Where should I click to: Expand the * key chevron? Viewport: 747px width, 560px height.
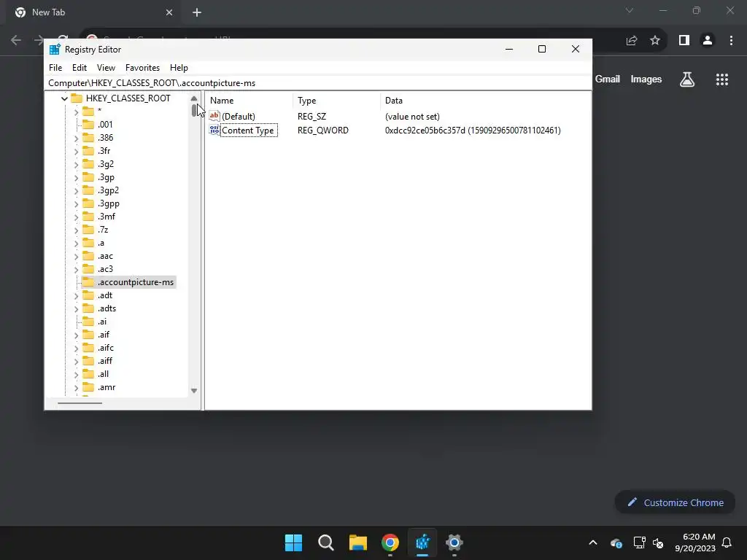pyautogui.click(x=76, y=112)
